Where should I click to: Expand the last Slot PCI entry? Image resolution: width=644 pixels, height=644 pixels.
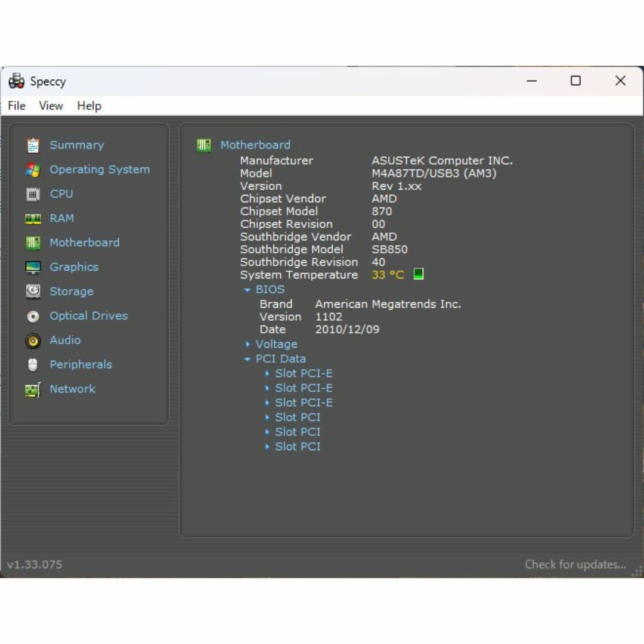pos(267,447)
